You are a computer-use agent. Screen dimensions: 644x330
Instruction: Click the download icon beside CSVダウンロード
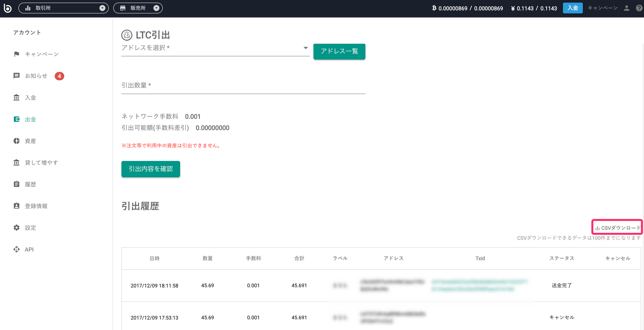597,228
